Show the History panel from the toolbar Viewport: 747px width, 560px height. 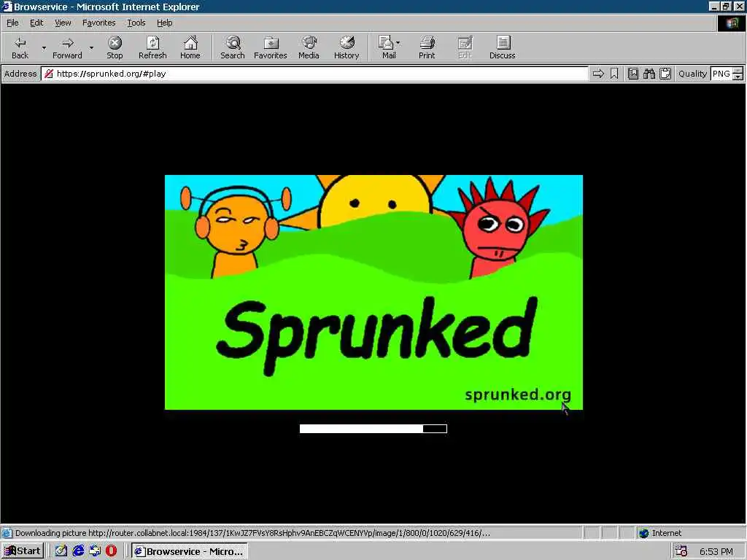tap(347, 47)
